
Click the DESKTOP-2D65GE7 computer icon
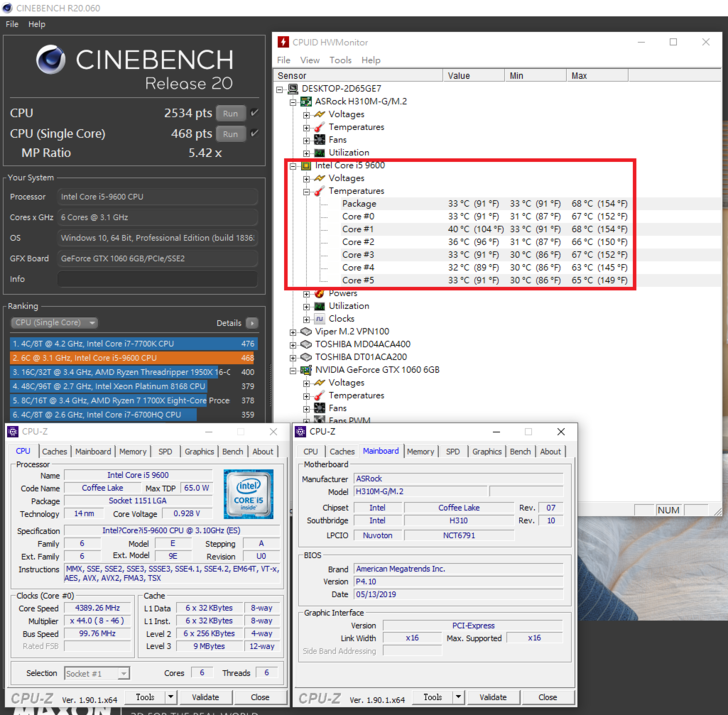(292, 89)
